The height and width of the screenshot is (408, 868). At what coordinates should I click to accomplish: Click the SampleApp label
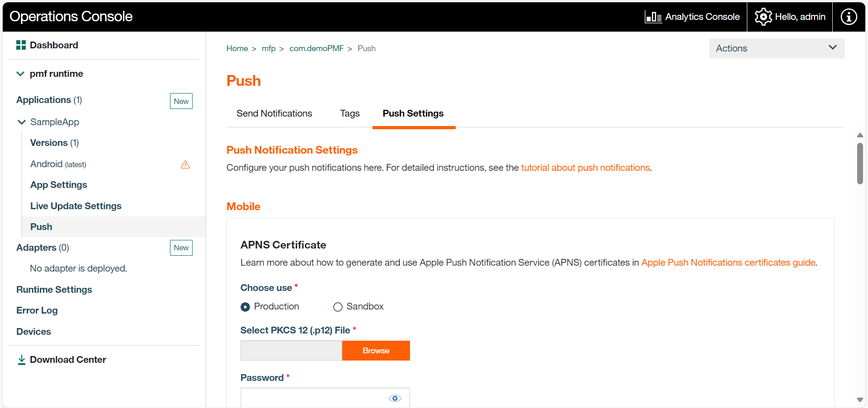click(x=55, y=122)
